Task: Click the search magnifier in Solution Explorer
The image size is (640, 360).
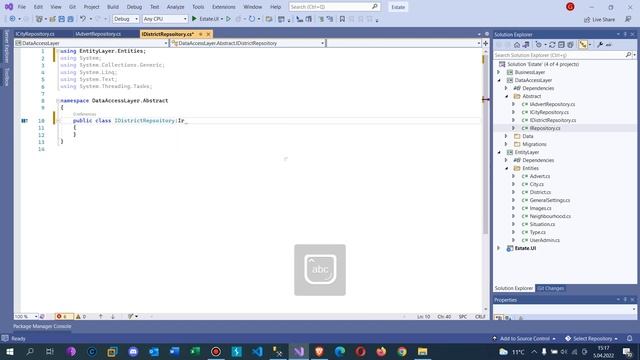Action: [628, 55]
